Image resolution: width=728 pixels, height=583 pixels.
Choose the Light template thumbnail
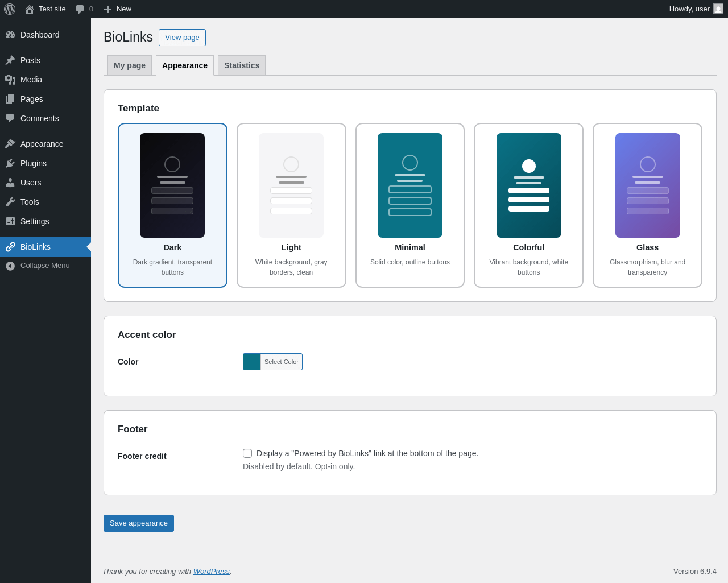coord(291,185)
